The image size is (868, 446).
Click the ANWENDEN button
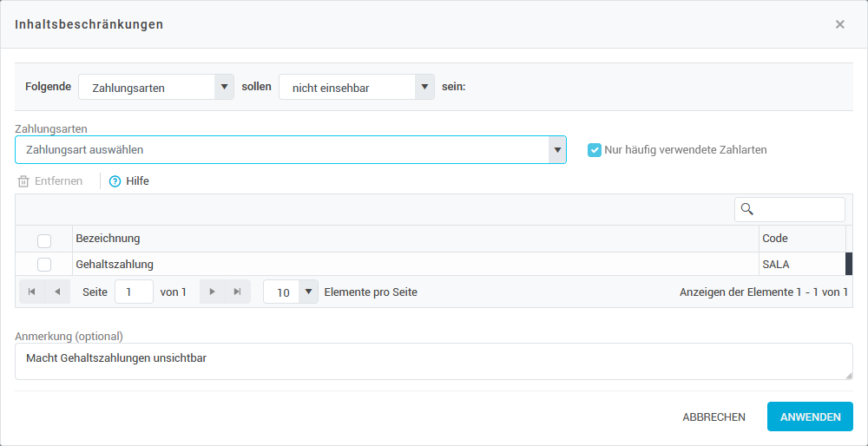[x=810, y=416]
